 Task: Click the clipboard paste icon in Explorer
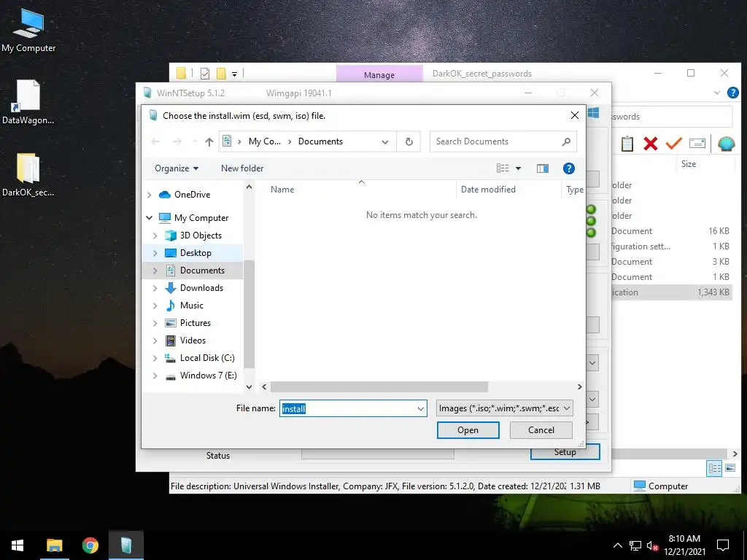point(627,144)
